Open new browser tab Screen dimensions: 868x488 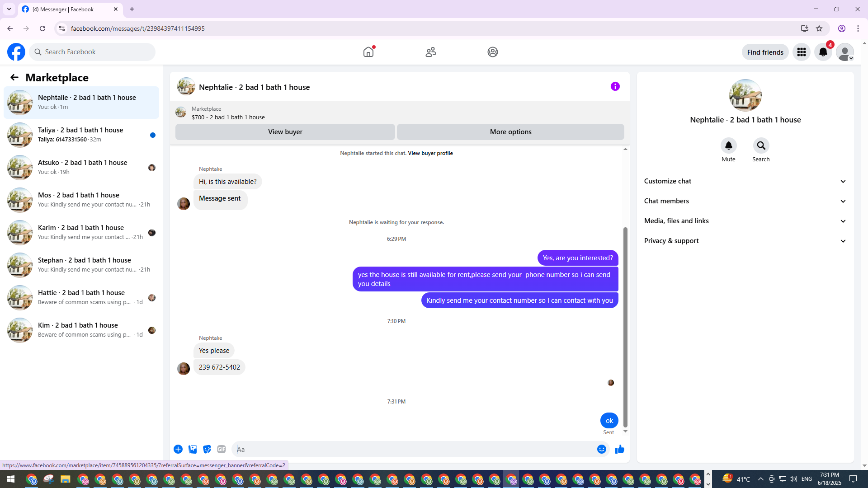pos(132,9)
